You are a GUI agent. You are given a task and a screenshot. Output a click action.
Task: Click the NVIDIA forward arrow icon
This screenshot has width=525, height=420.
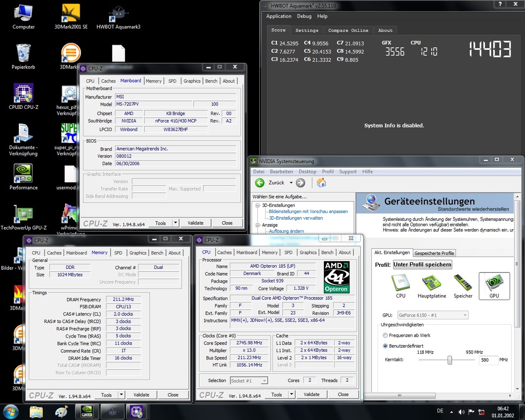[301, 183]
